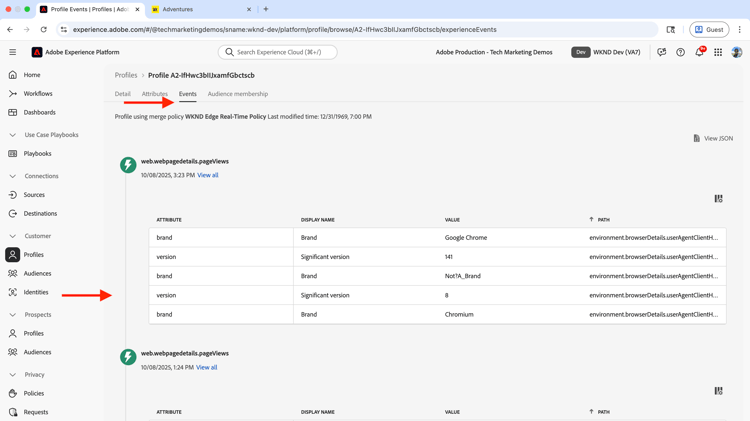Collapse the Use Case Playbooks section
750x421 pixels.
point(12,135)
